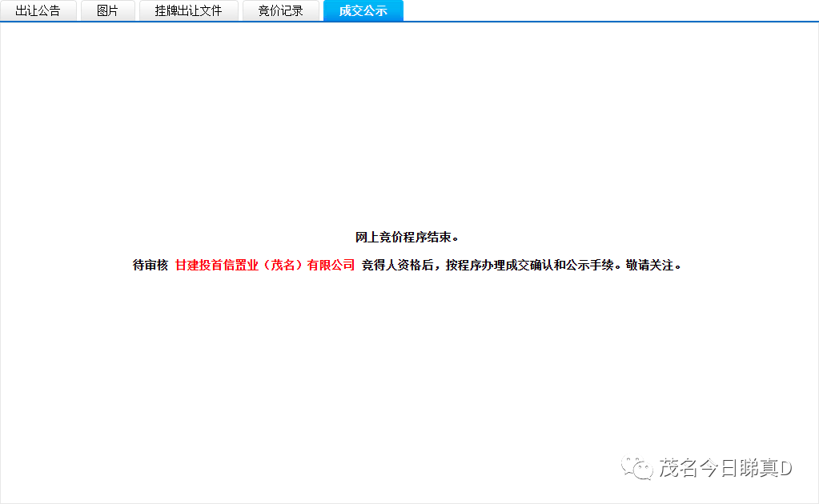The width and height of the screenshot is (819, 504).
Task: Click the 竞得人资格后 text
Action: pos(399,266)
